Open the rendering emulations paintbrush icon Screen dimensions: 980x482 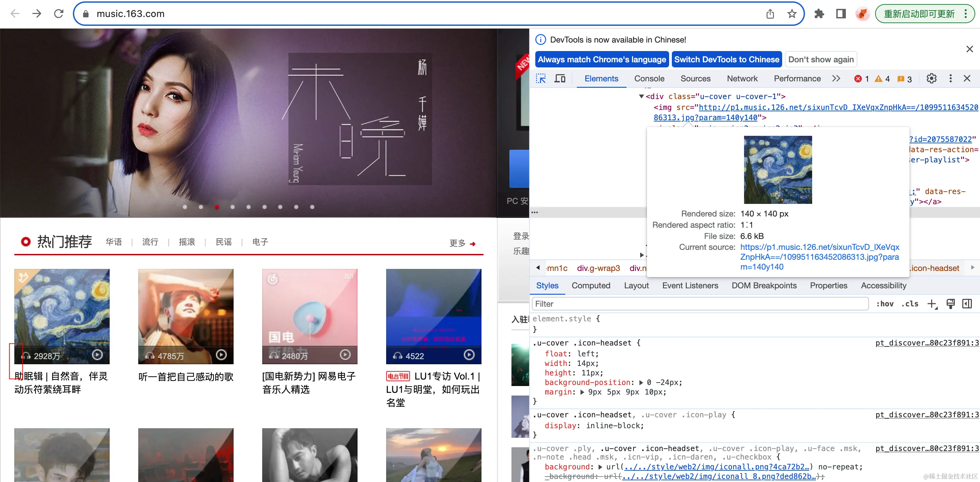coord(950,304)
